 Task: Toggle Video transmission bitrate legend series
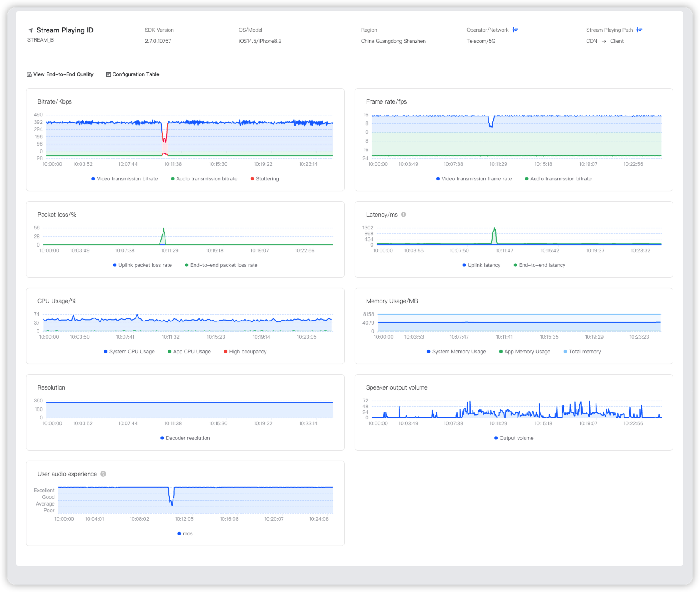125,179
